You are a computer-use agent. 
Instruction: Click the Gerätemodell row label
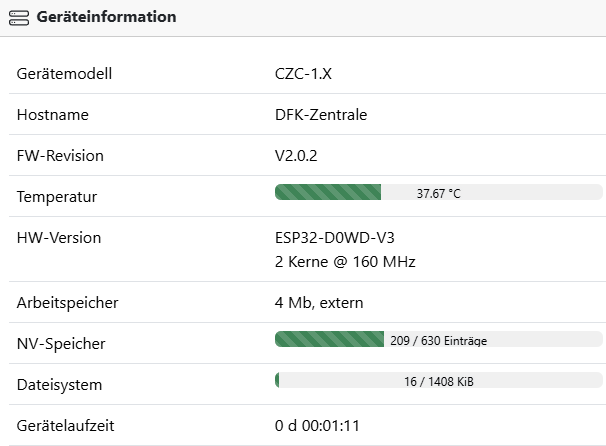[x=64, y=74]
